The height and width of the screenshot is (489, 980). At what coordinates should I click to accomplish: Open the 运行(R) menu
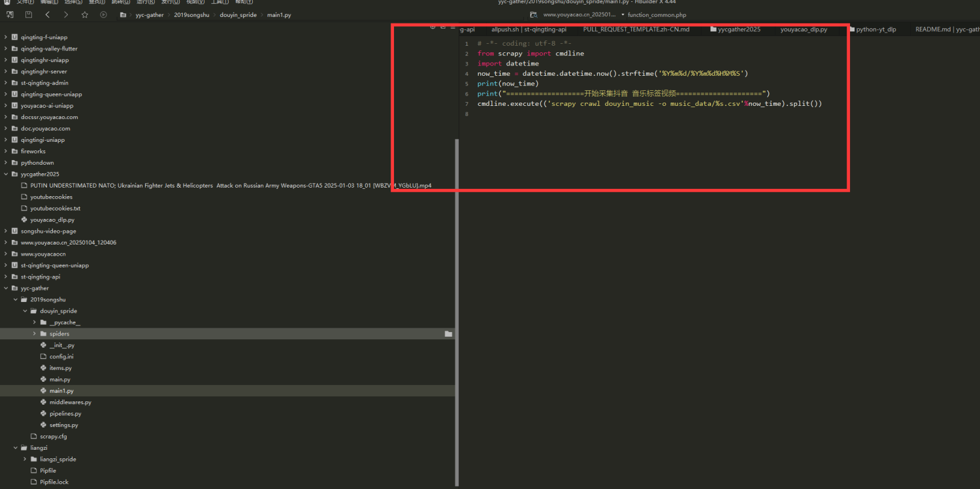click(146, 2)
